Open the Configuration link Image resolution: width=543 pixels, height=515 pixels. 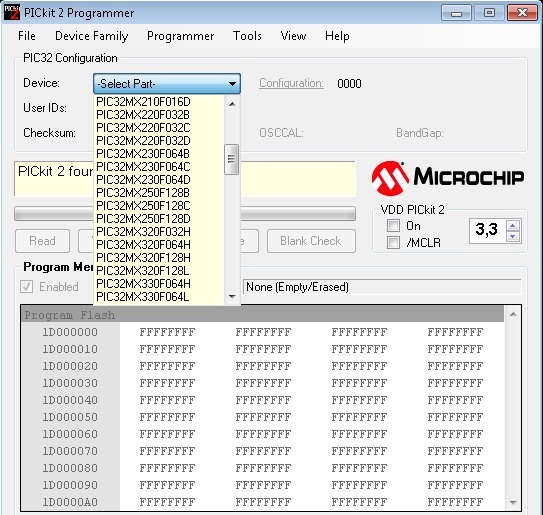291,83
